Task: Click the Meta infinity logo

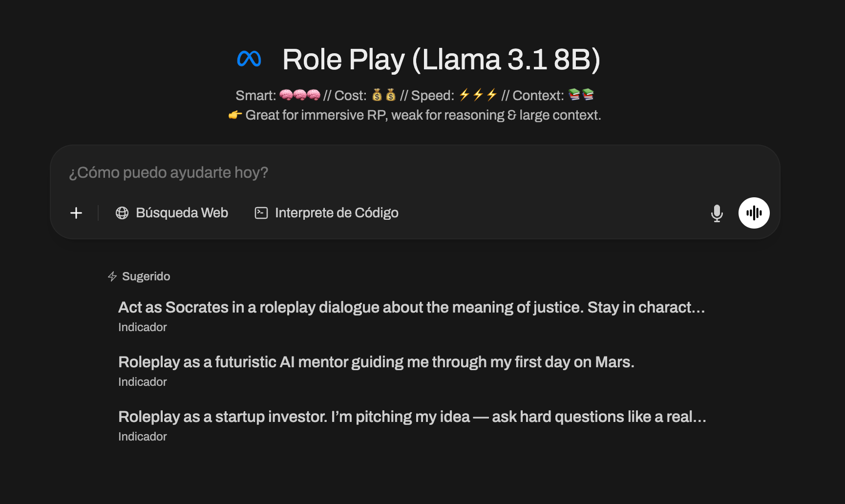Action: pos(249,59)
